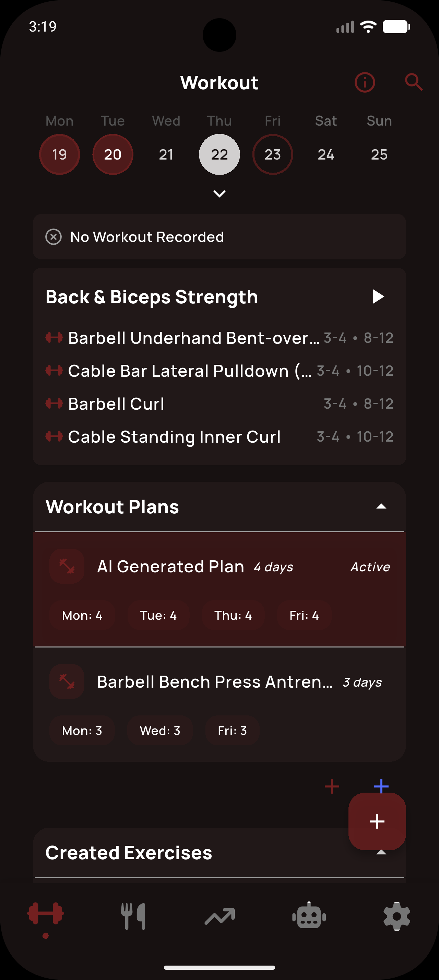Tap the Mon: 4 chip under AI Generated Plan
439x980 pixels.
(x=82, y=615)
